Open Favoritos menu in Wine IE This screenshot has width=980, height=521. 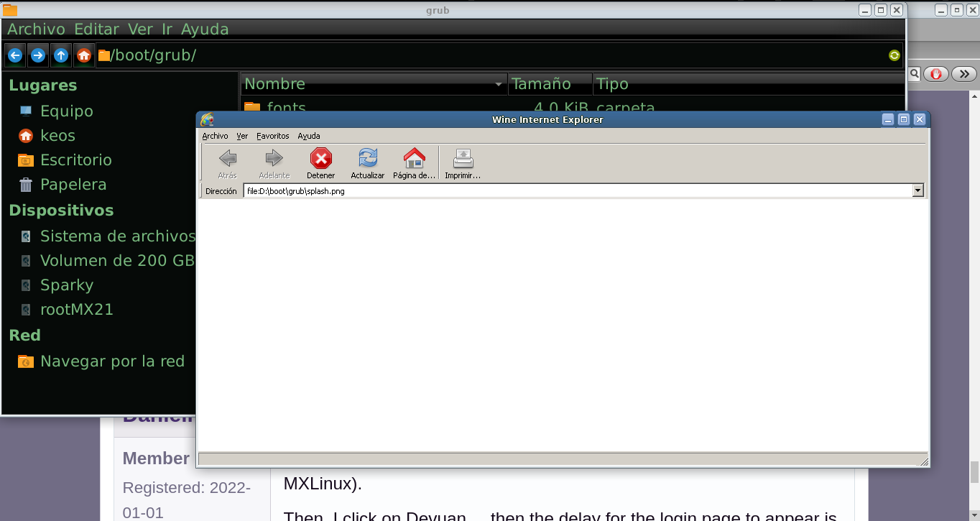[x=273, y=136]
